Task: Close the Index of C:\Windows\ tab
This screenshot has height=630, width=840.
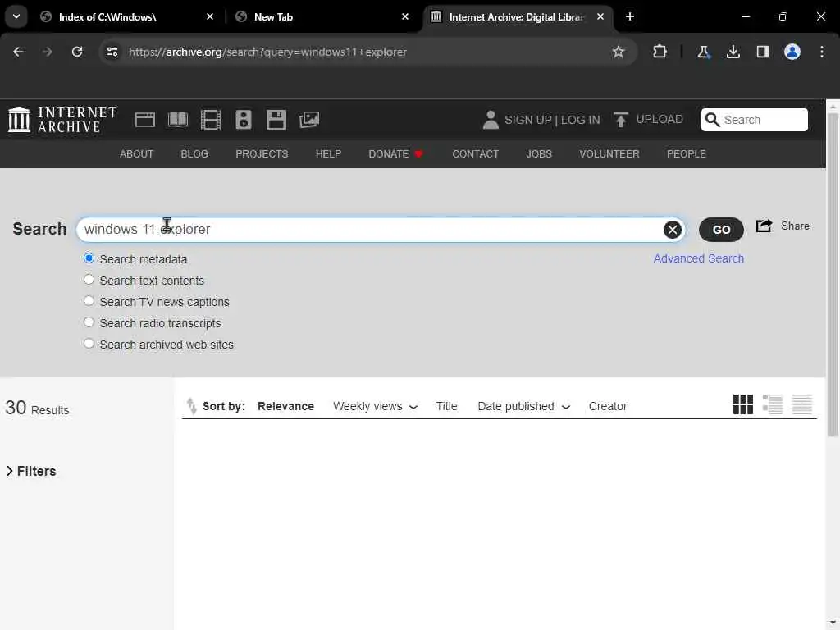Action: coord(210,16)
